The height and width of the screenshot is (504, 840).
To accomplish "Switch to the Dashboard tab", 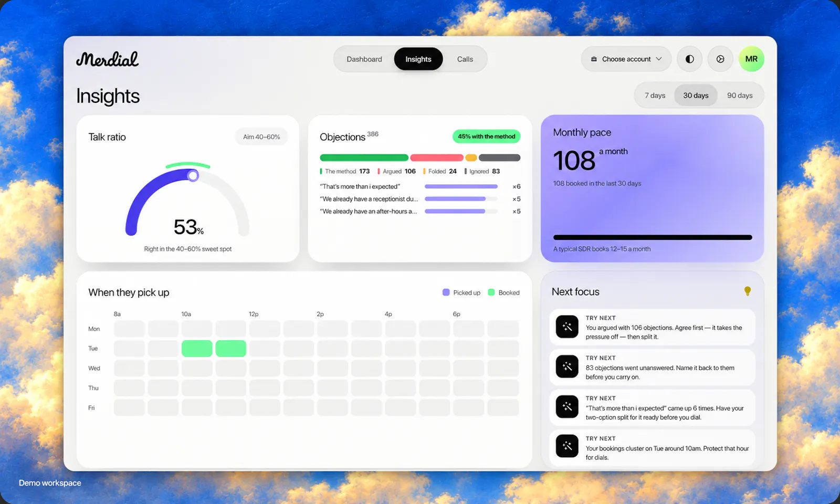I will [364, 59].
